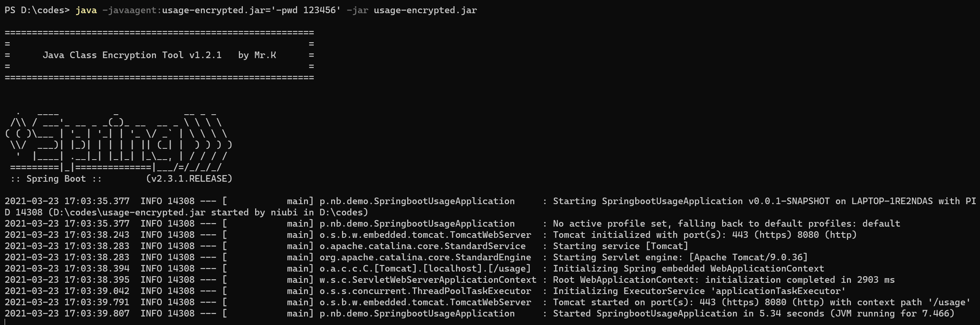Viewport: 980px width, 325px height.
Task: Click final usage-encrypted.jar argument in command line
Action: [425, 10]
